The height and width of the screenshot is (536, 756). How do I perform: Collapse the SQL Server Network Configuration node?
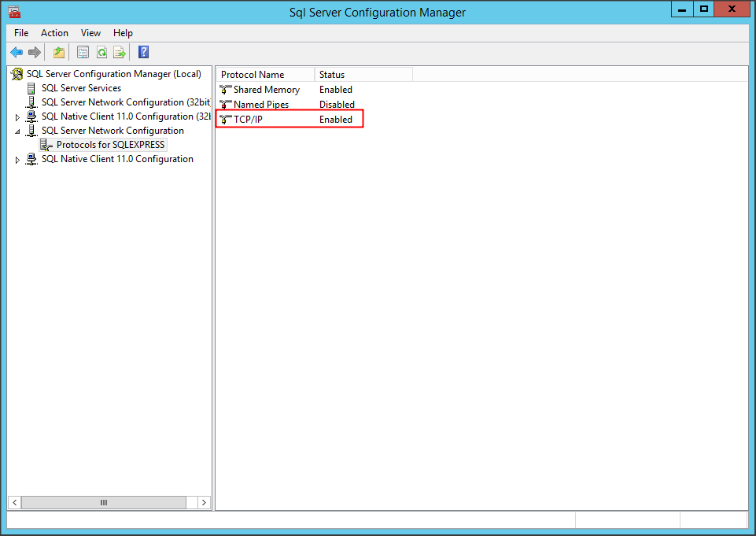pos(17,131)
